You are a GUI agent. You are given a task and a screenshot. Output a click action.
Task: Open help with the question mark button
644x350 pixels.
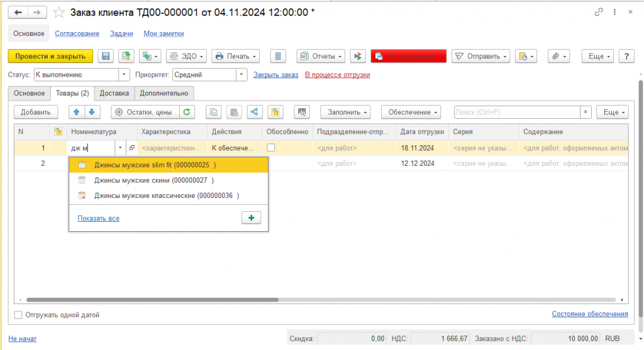(626, 56)
